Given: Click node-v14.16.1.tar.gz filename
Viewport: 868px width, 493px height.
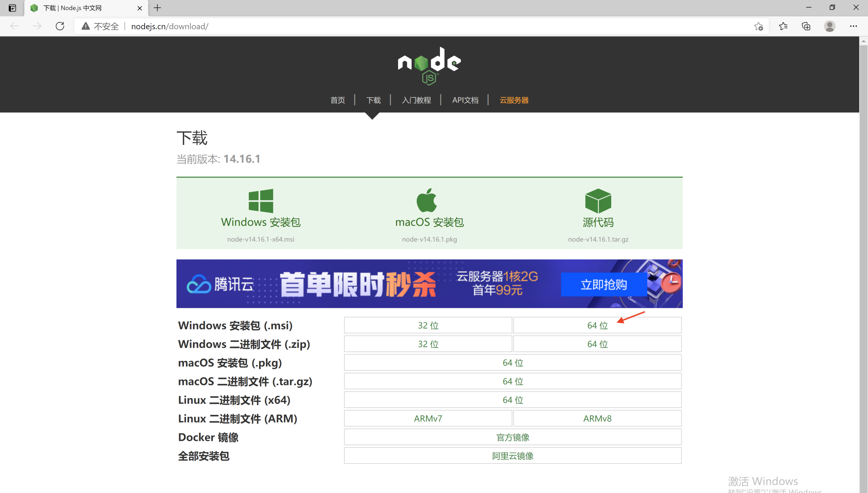Looking at the screenshot, I should (x=598, y=239).
